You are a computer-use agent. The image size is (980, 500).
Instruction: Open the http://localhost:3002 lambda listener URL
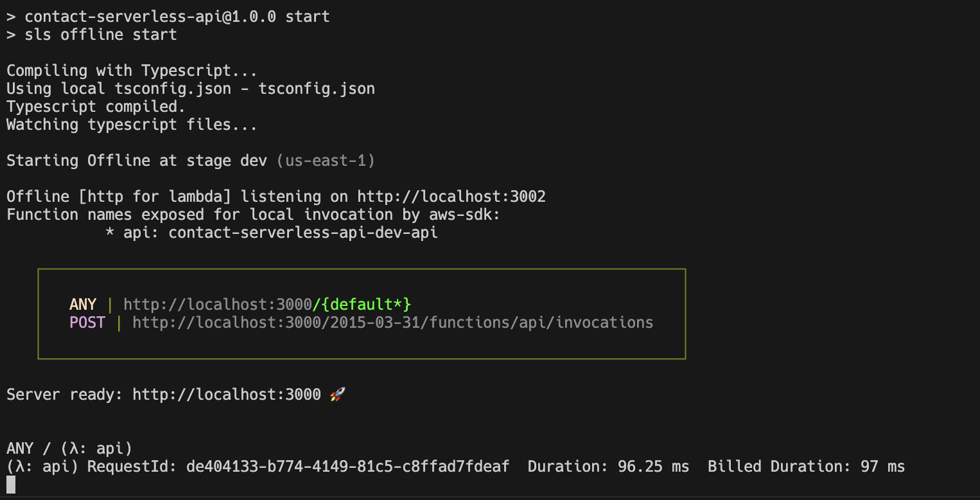click(451, 197)
